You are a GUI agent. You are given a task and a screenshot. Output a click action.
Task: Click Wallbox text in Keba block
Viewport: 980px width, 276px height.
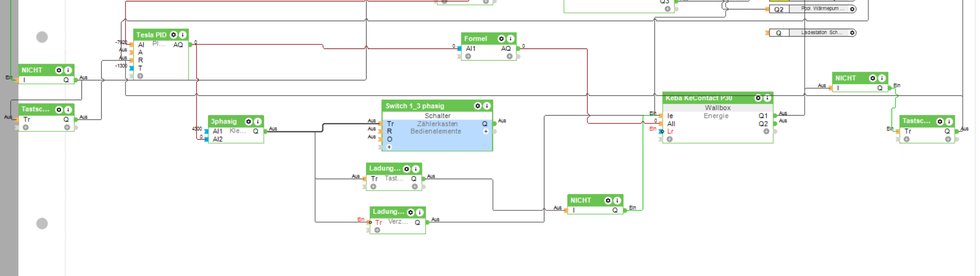[718, 108]
